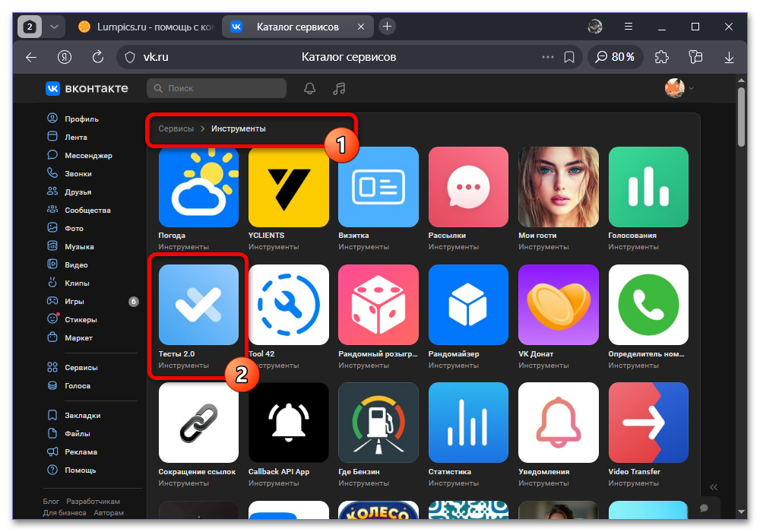Open the Погода weather app
Image resolution: width=760 pixels, height=532 pixels.
pyautogui.click(x=198, y=187)
